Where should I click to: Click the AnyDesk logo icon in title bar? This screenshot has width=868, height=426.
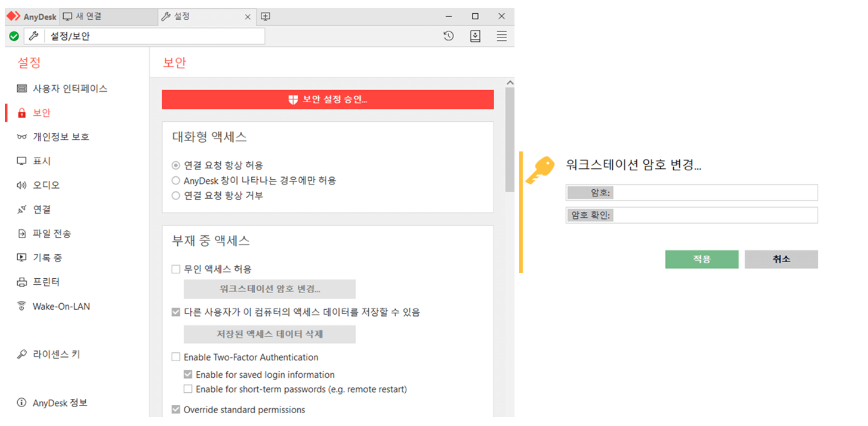point(13,16)
